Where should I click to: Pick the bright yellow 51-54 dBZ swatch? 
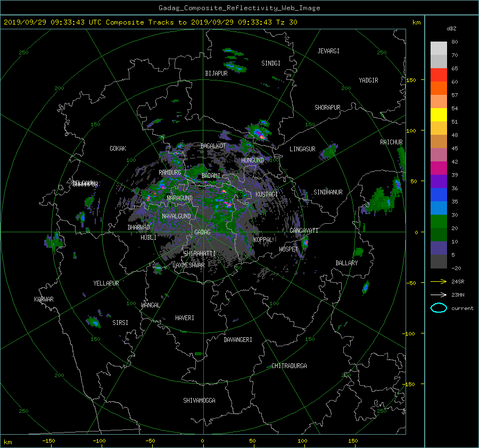(x=439, y=115)
